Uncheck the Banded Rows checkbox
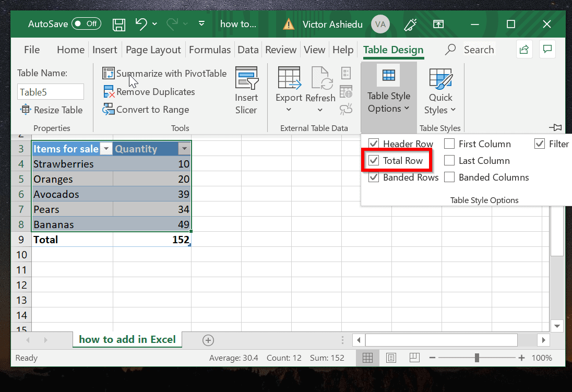572x392 pixels. 374,177
